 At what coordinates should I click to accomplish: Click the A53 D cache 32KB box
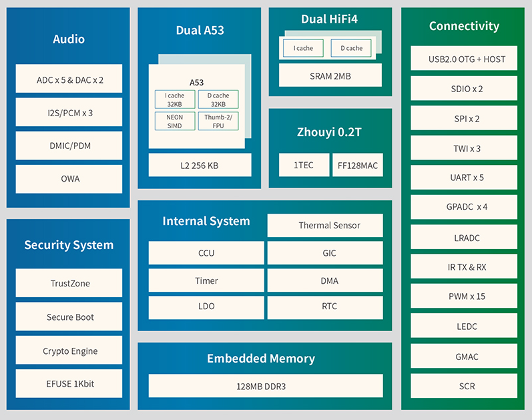[218, 99]
